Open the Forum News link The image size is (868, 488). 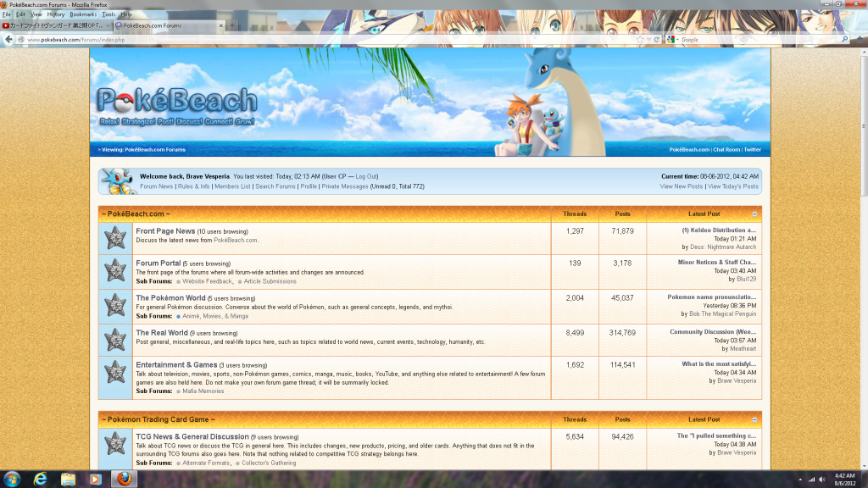click(x=156, y=186)
